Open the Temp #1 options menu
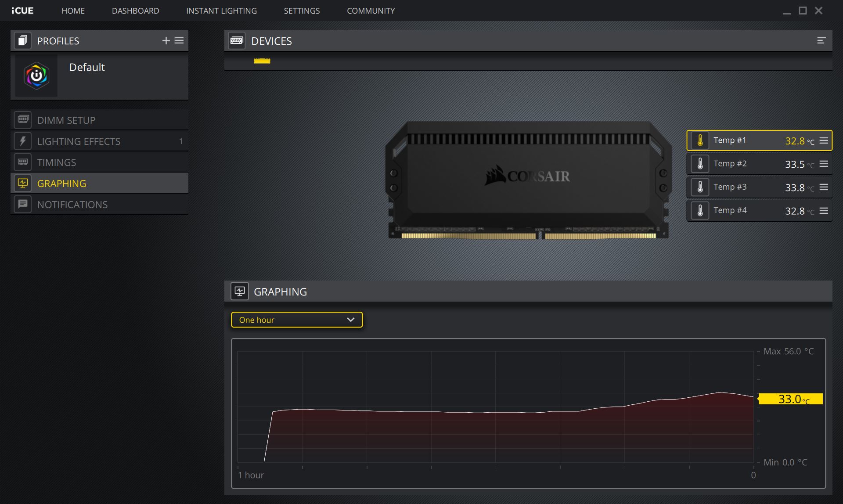The image size is (843, 504). (824, 140)
